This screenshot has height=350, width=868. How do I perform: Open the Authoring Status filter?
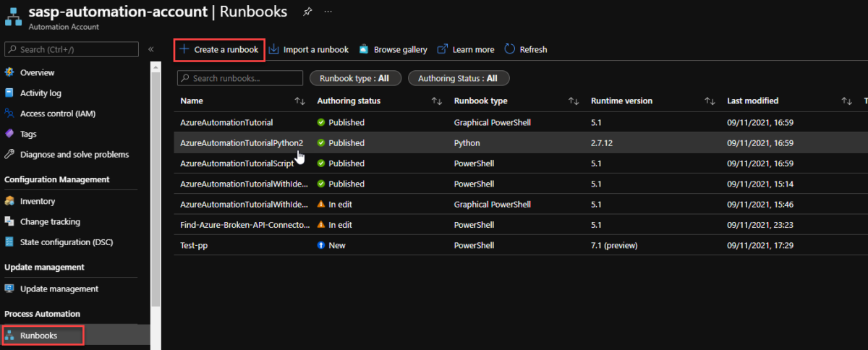459,78
